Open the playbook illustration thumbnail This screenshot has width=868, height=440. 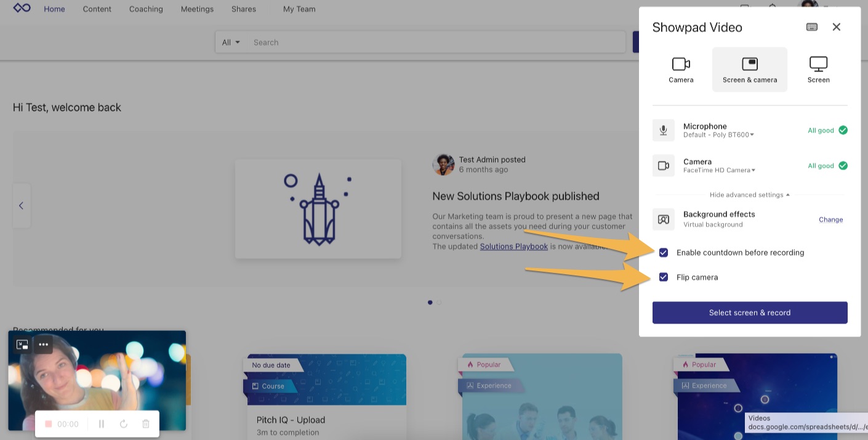pyautogui.click(x=318, y=209)
